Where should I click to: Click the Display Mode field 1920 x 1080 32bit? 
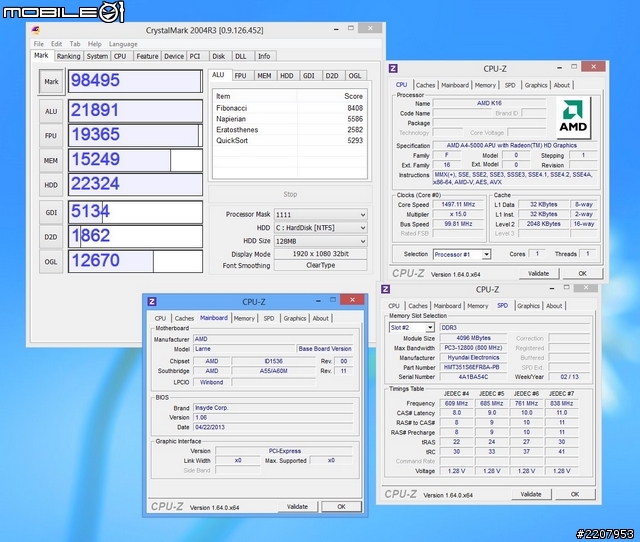click(x=320, y=254)
